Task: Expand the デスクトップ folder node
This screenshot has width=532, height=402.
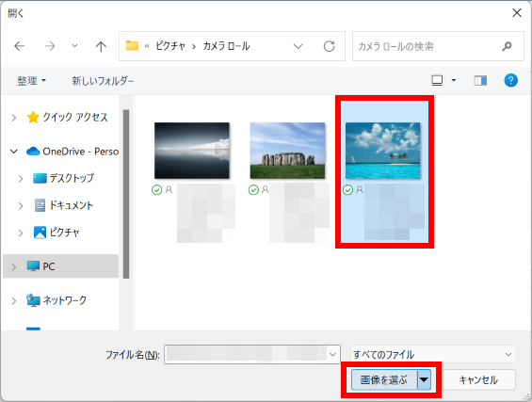Action: click(x=21, y=179)
